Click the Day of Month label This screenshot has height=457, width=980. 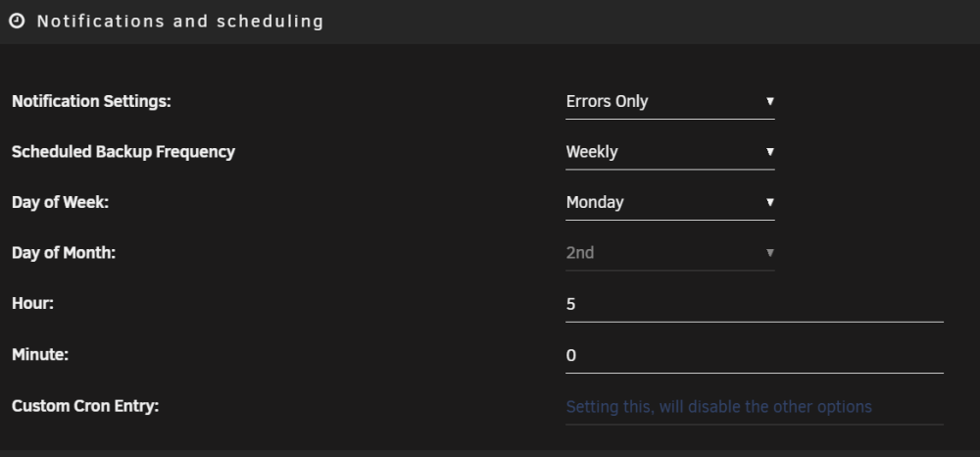click(64, 253)
